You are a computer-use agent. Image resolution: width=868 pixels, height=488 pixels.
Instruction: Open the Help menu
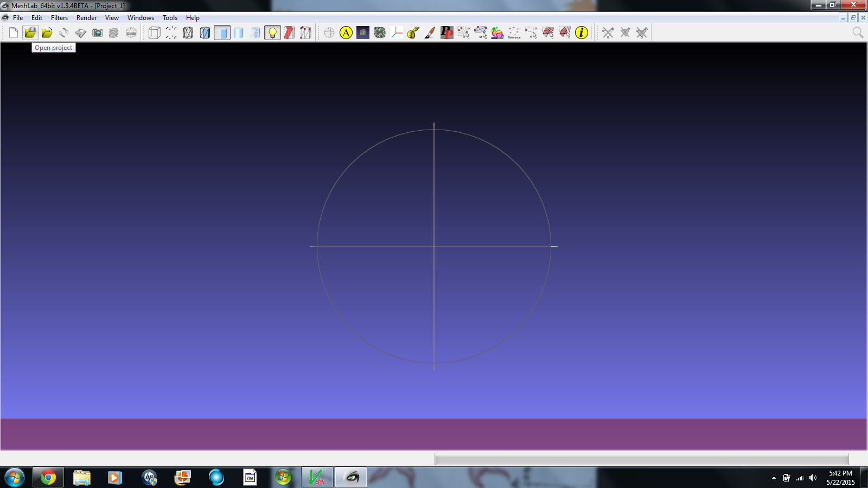tap(193, 18)
